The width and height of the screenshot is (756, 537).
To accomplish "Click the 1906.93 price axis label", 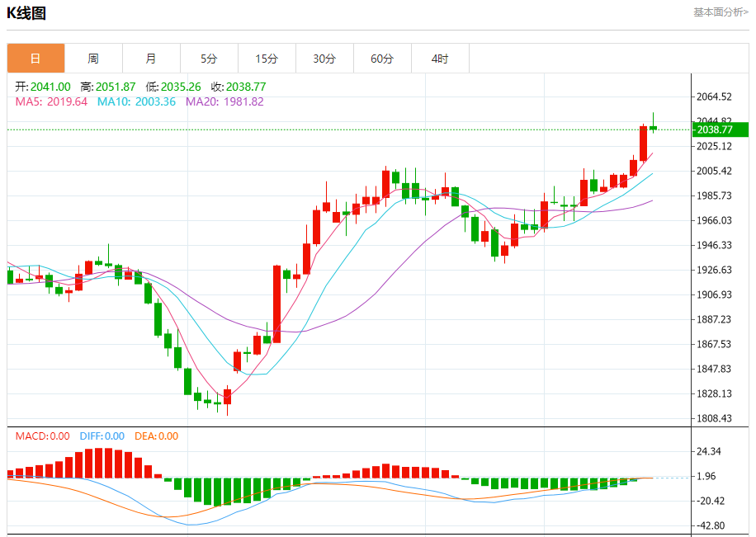I will coord(714,294).
